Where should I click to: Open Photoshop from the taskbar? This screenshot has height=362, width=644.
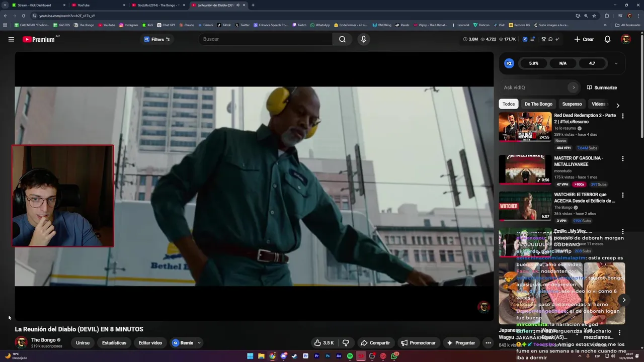coord(328,356)
